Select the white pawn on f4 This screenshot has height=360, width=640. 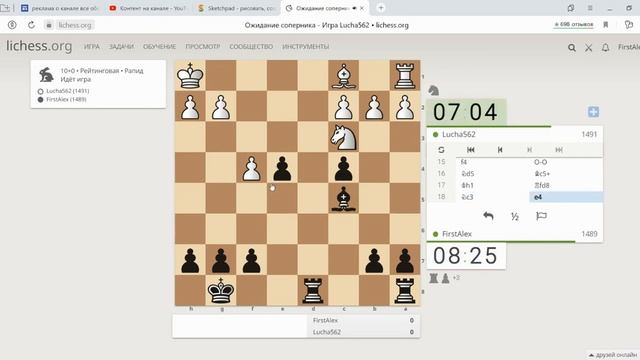click(x=251, y=168)
